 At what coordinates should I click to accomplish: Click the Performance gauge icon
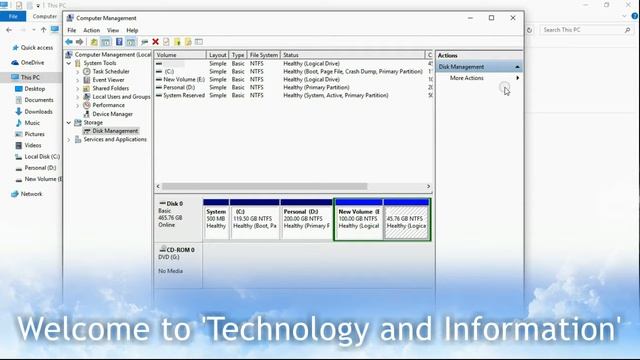87,105
